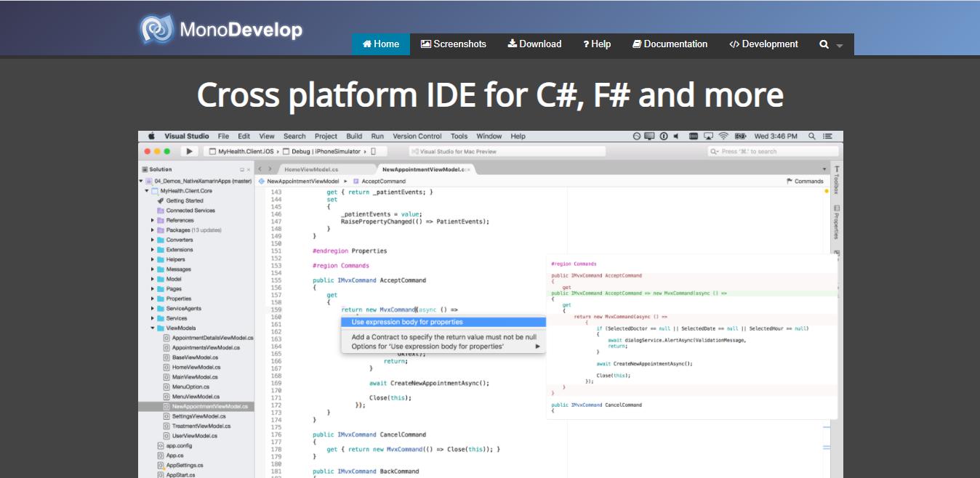Click inside the 'Press to search' field
The width and height of the screenshot is (980, 478).
click(771, 150)
